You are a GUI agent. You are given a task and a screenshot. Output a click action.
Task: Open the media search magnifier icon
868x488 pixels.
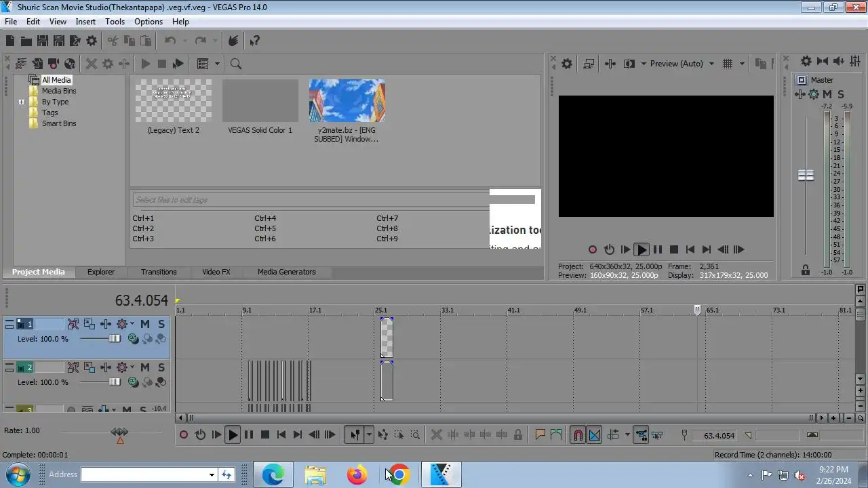click(236, 64)
